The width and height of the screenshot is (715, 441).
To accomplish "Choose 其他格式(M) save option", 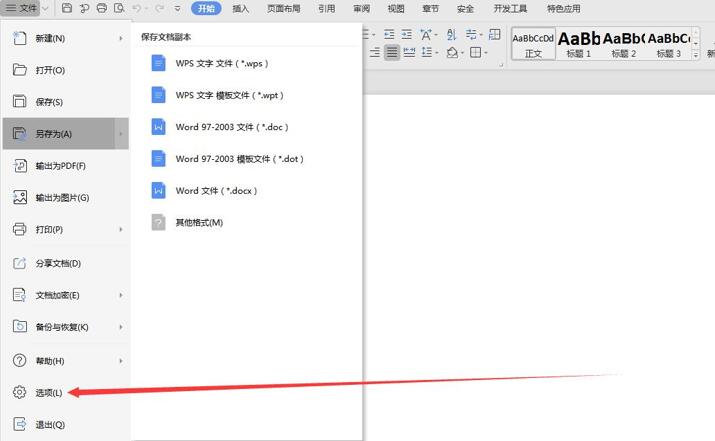I will pos(247,223).
